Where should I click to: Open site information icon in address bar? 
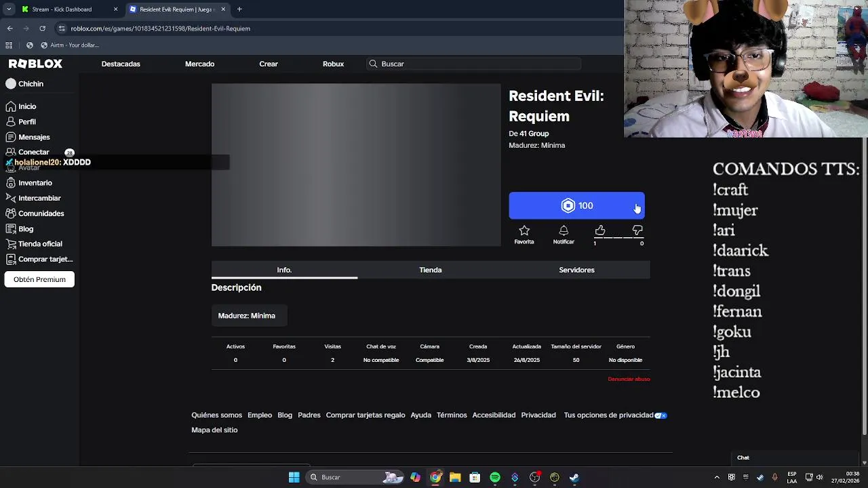[62, 28]
